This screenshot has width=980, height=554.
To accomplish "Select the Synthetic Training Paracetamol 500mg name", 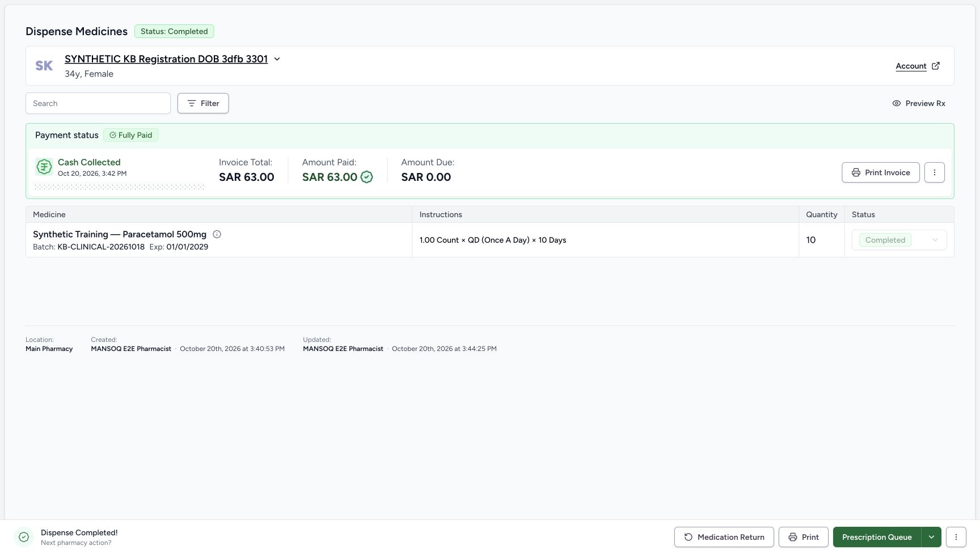I will [120, 234].
